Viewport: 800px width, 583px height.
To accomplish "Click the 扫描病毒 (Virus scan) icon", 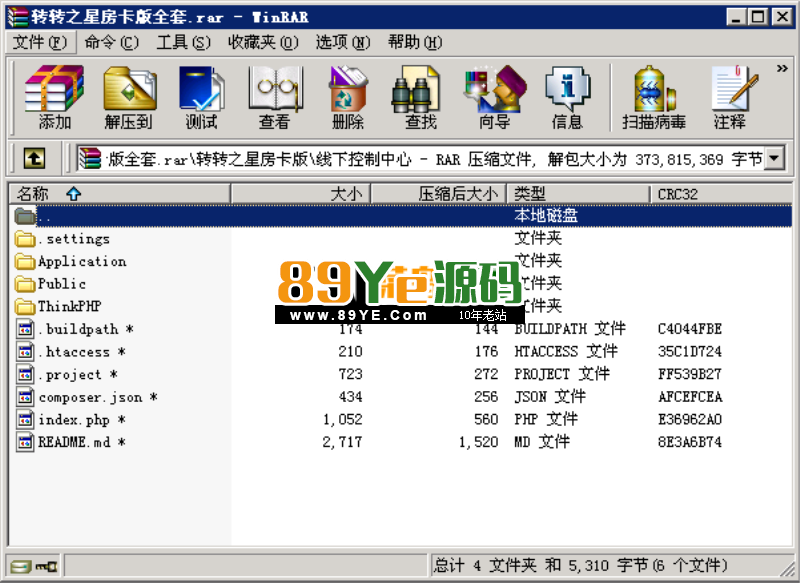I will 654,88.
